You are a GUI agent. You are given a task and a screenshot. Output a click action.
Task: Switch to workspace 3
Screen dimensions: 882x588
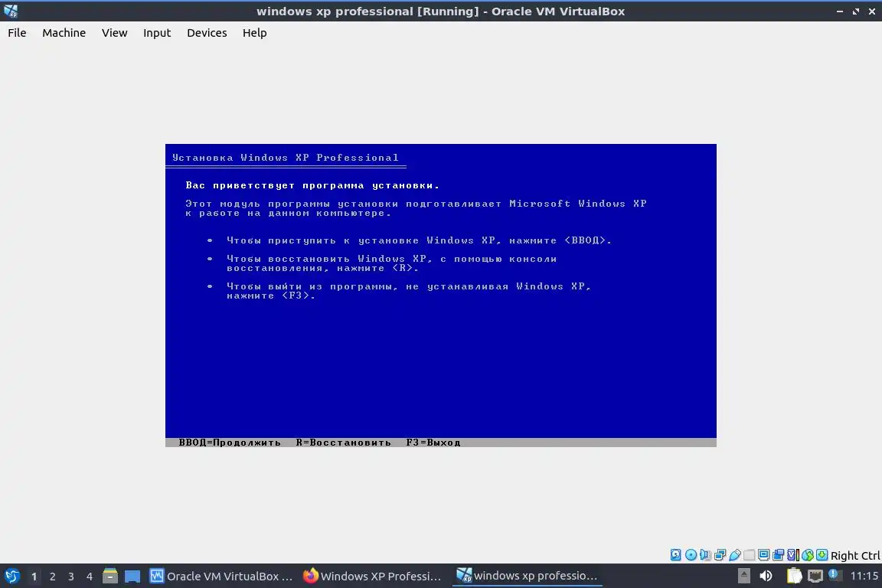tap(71, 577)
